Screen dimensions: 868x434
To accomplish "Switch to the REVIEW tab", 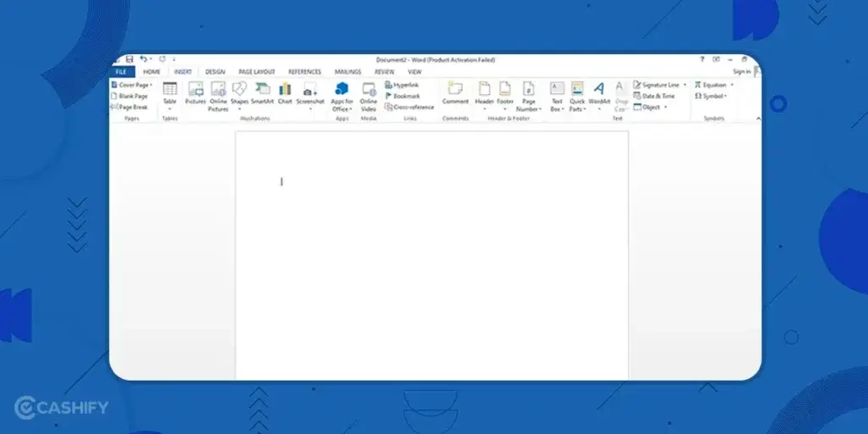I will coord(384,72).
